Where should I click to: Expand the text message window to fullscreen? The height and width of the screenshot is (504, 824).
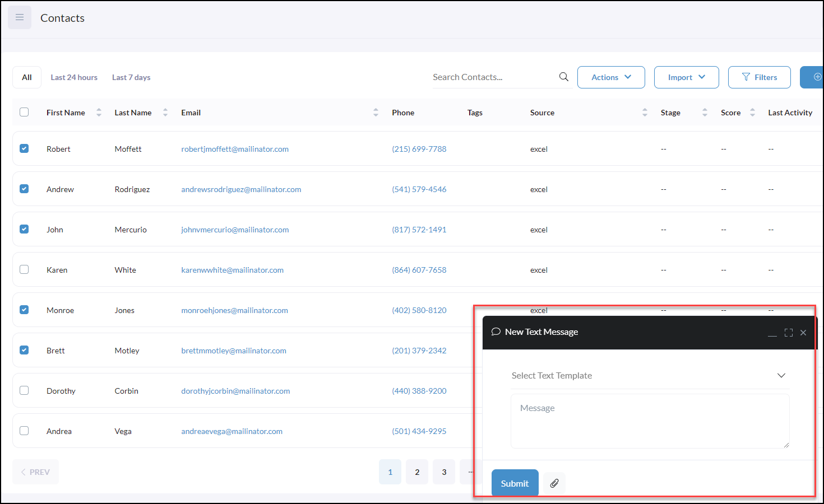(x=788, y=332)
